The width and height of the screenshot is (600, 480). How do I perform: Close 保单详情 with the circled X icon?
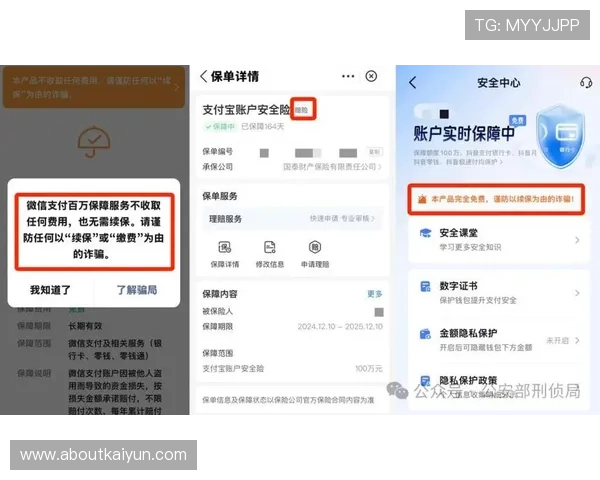[x=371, y=76]
